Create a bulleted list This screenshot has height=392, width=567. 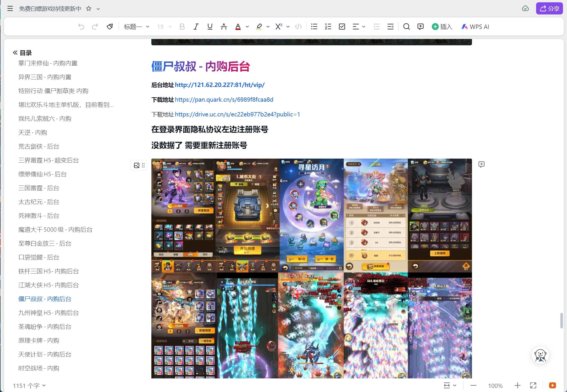click(x=314, y=27)
